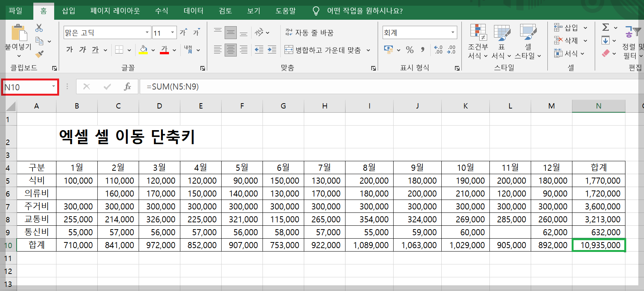Click the Clear eraser icon
The height and width of the screenshot is (291, 644).
[606, 53]
